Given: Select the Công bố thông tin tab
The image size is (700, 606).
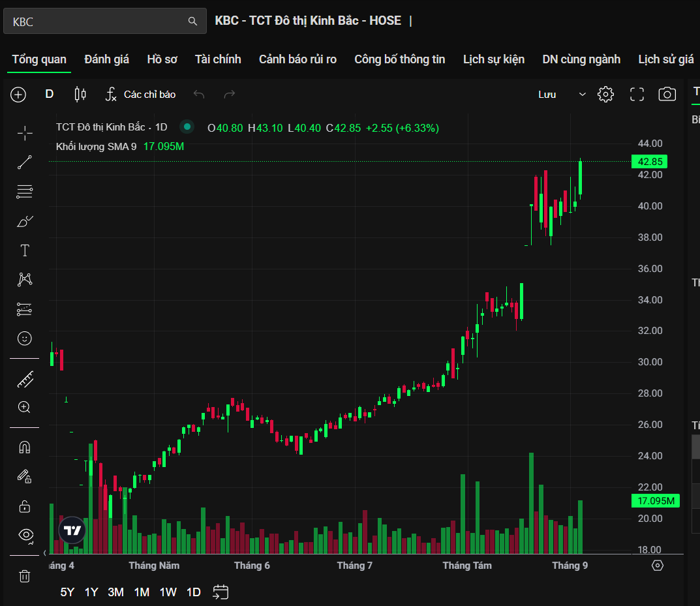Looking at the screenshot, I should 399,59.
